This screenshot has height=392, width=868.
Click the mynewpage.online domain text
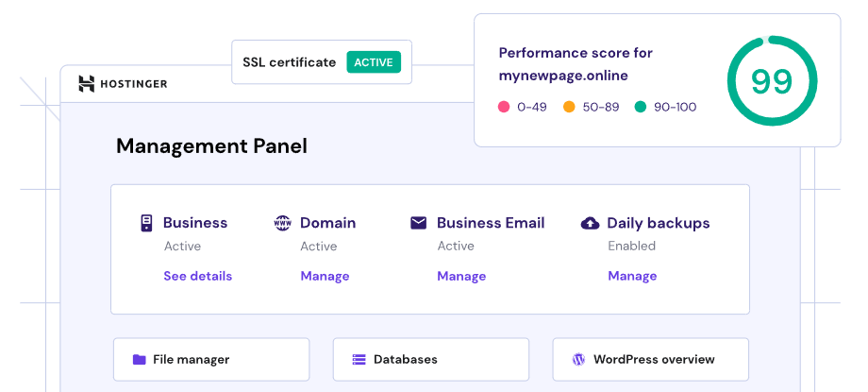click(x=563, y=76)
